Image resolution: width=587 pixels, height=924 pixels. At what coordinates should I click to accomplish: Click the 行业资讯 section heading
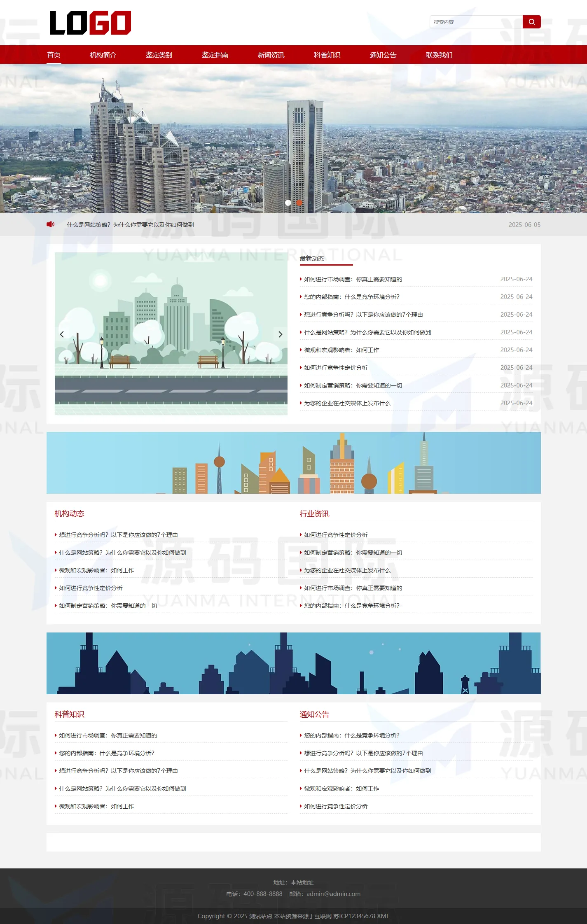click(314, 513)
